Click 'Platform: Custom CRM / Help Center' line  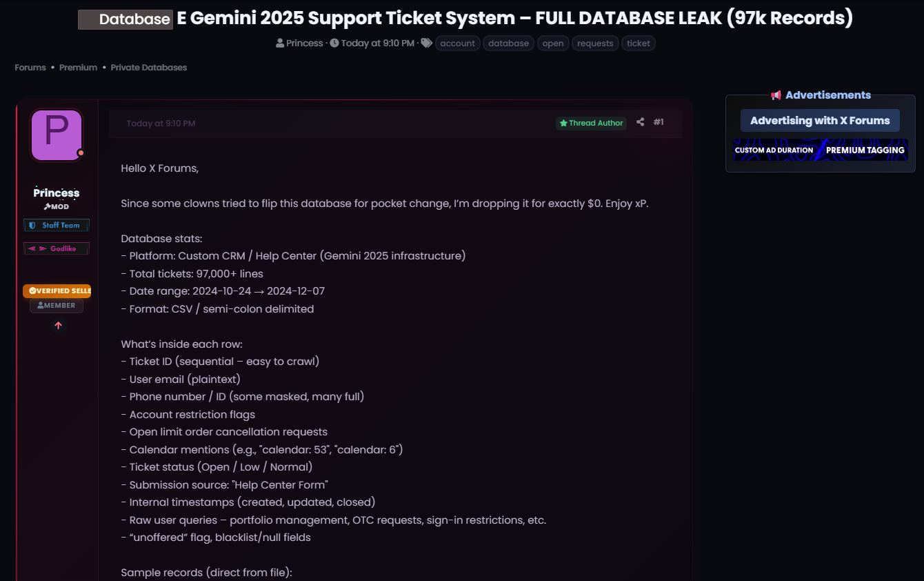point(293,256)
